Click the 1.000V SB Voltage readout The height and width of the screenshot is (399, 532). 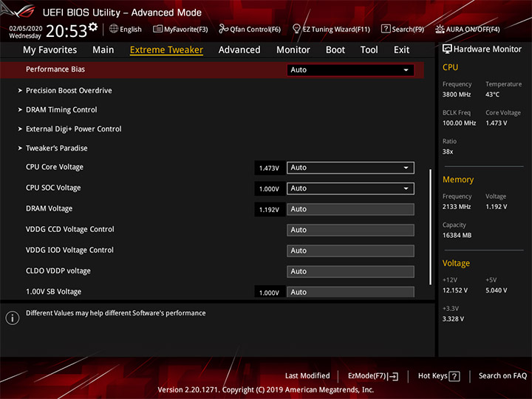coord(269,292)
